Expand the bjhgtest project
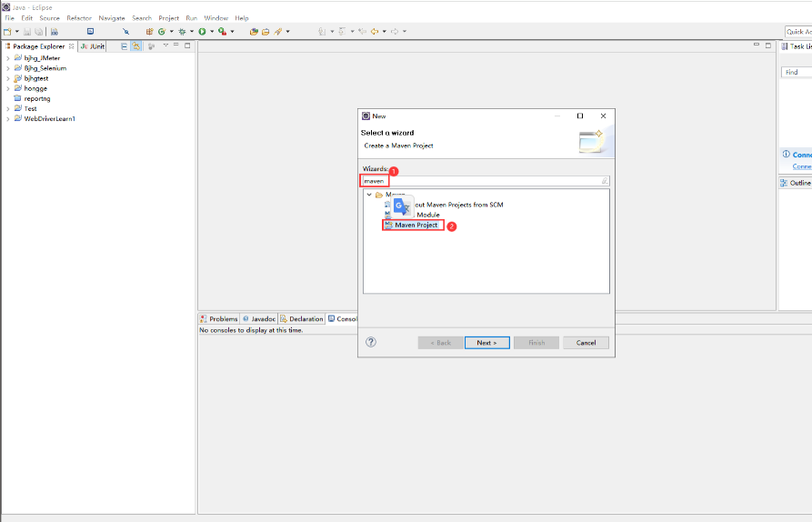This screenshot has width=812, height=522. (8, 79)
